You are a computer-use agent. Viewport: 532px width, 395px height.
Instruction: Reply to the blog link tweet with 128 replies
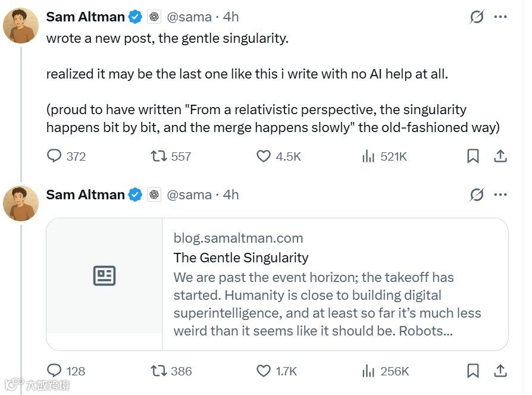[55, 371]
